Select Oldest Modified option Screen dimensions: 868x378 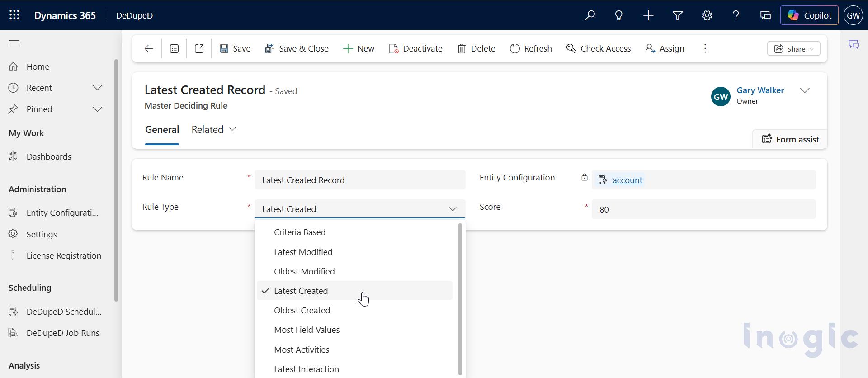[x=354, y=271]
